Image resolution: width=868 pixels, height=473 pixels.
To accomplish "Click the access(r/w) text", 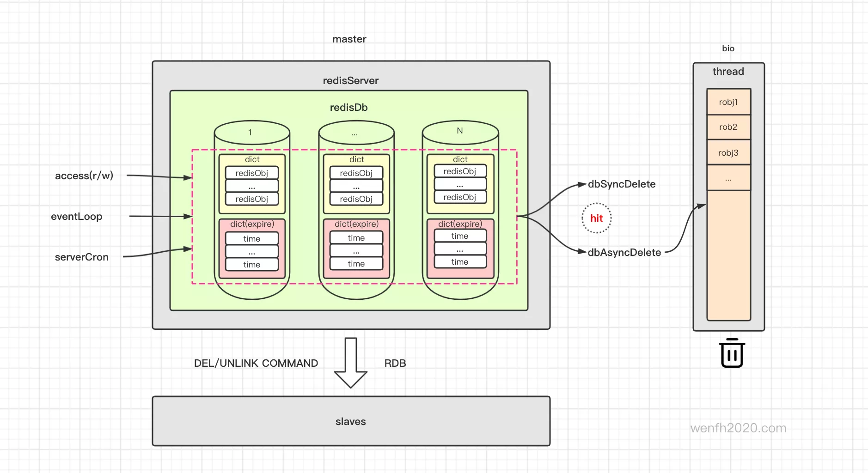I will coord(84,176).
